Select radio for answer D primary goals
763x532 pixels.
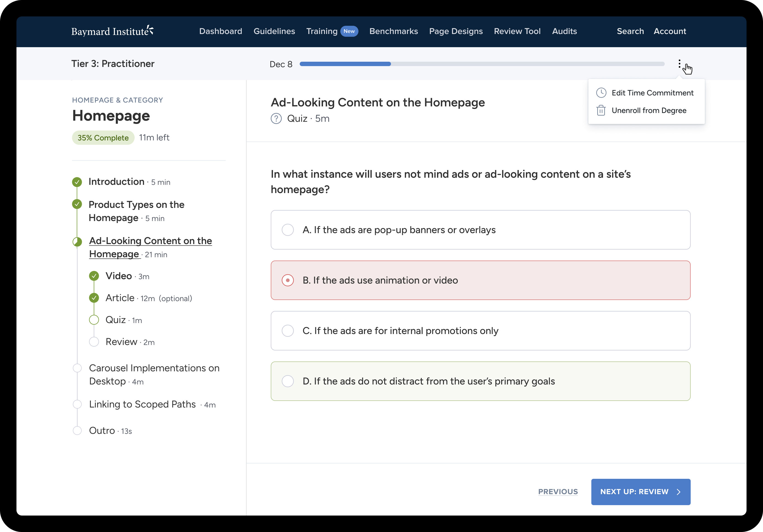pyautogui.click(x=288, y=381)
